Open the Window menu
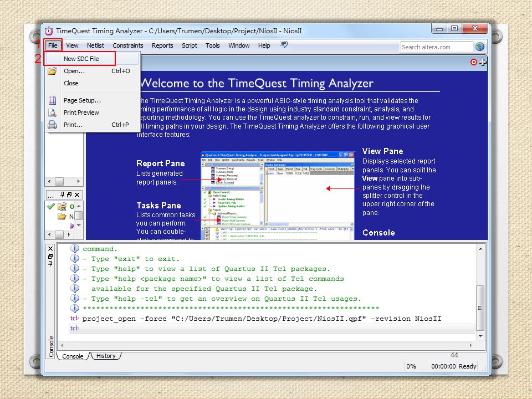Image resolution: width=532 pixels, height=399 pixels. click(239, 45)
